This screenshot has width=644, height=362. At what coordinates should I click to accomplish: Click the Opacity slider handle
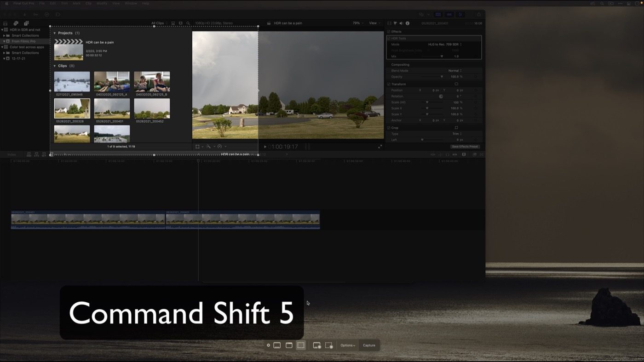tap(442, 77)
